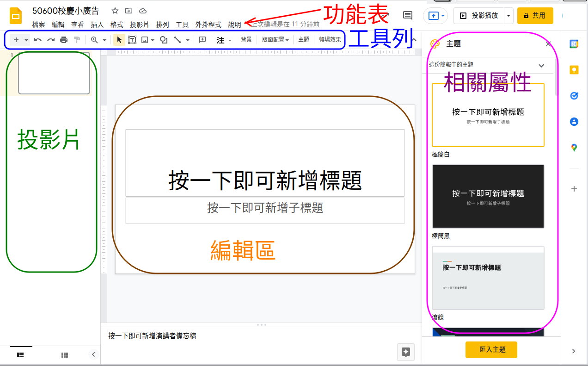
Task: Open Google Calendar in side panel
Action: [574, 44]
